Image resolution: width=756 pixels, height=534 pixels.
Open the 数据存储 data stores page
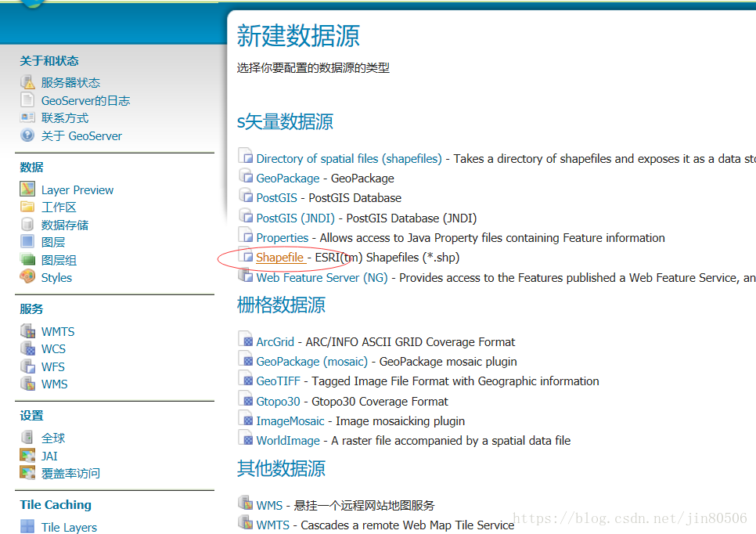tap(65, 225)
